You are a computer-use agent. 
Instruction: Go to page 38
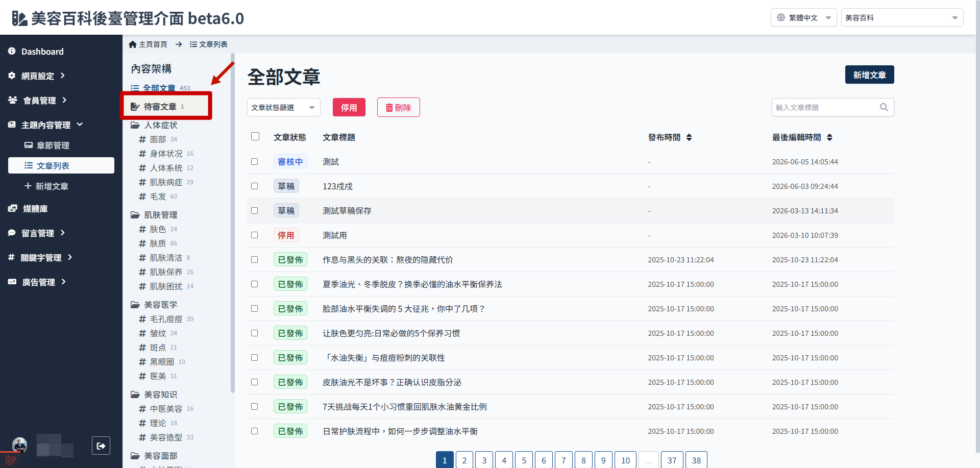click(x=696, y=460)
